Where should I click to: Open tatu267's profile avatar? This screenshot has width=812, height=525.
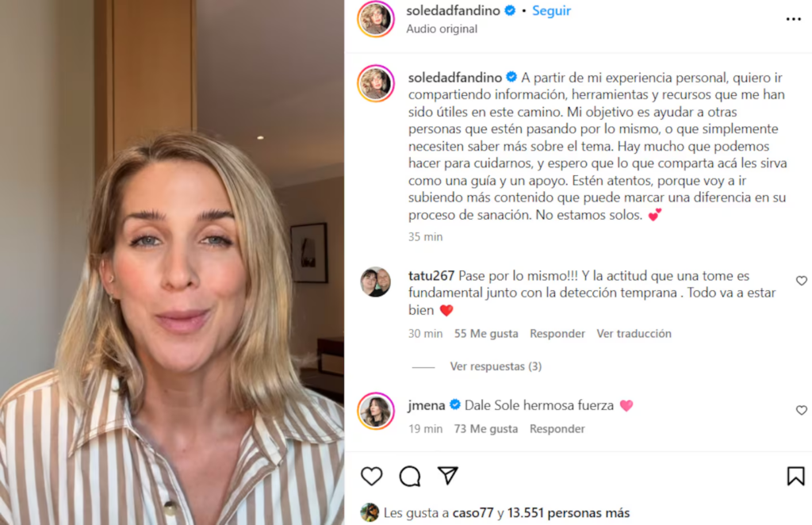(x=376, y=282)
